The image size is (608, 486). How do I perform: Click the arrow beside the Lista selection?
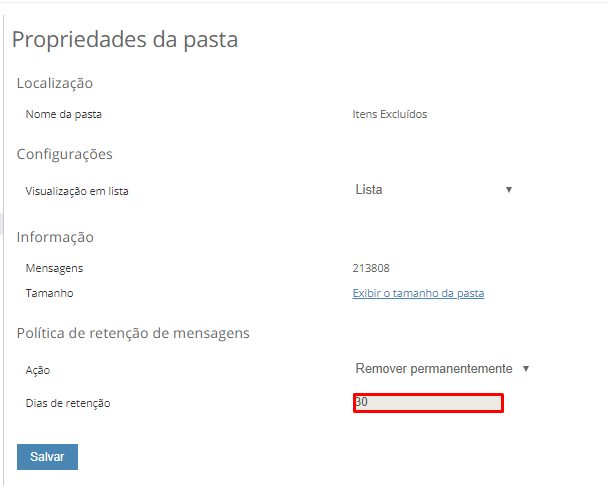(509, 190)
